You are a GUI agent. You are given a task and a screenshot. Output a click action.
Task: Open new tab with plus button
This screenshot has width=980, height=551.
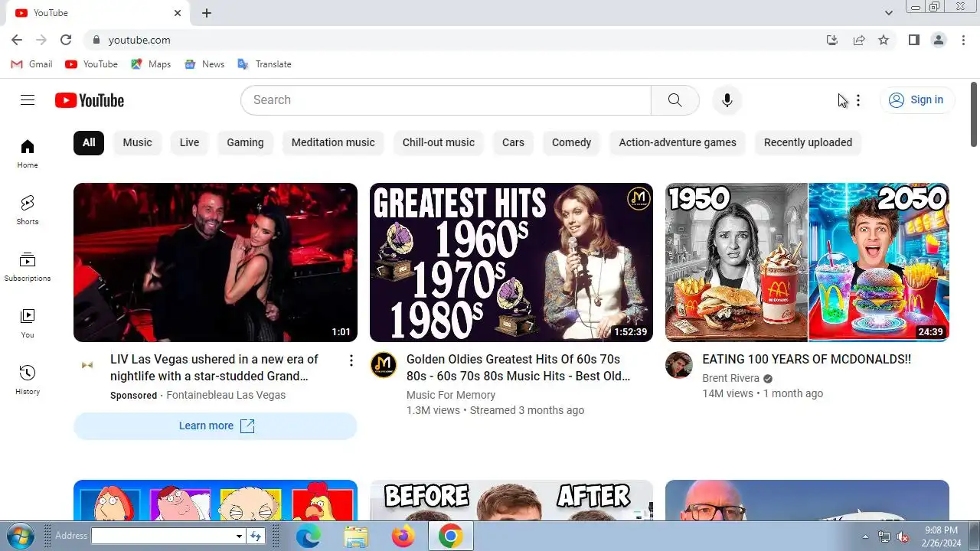[207, 13]
